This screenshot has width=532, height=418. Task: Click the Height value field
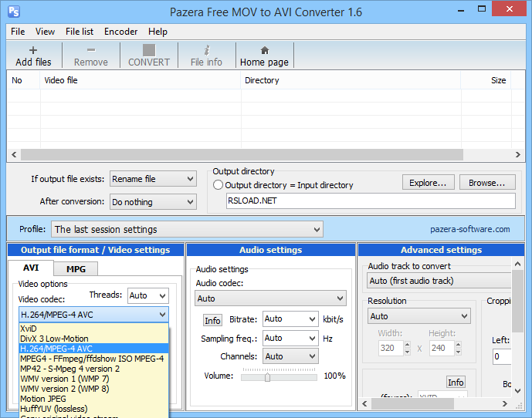tap(442, 348)
